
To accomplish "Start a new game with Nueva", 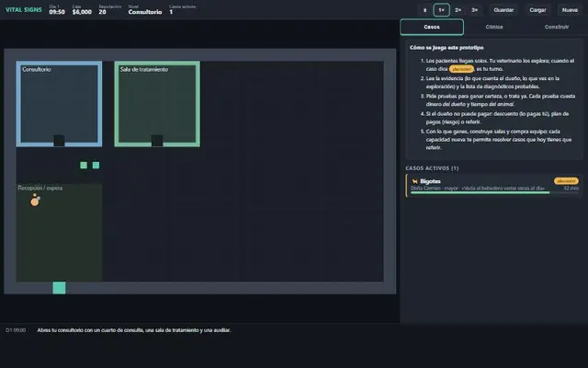I will click(x=570, y=10).
